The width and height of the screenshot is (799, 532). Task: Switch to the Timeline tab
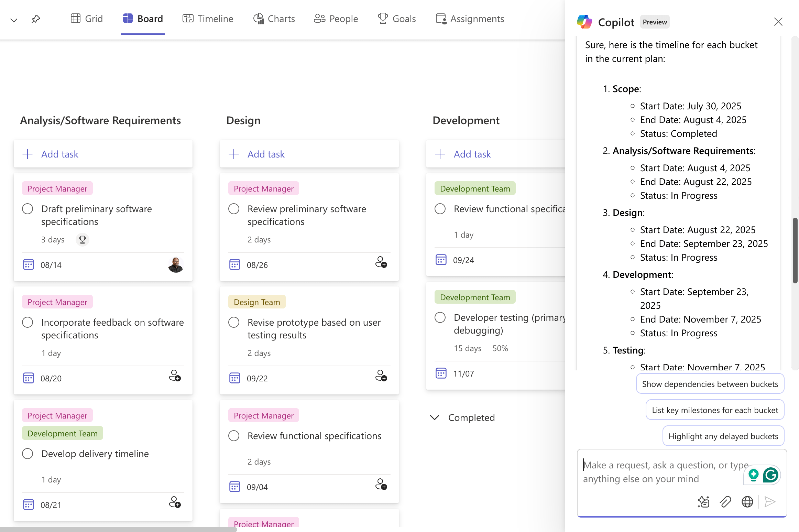click(x=208, y=19)
